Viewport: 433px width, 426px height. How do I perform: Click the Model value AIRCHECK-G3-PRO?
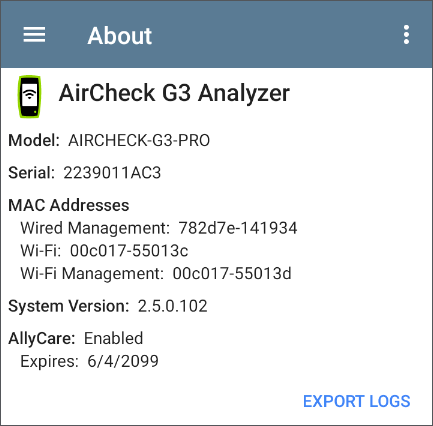pos(139,140)
